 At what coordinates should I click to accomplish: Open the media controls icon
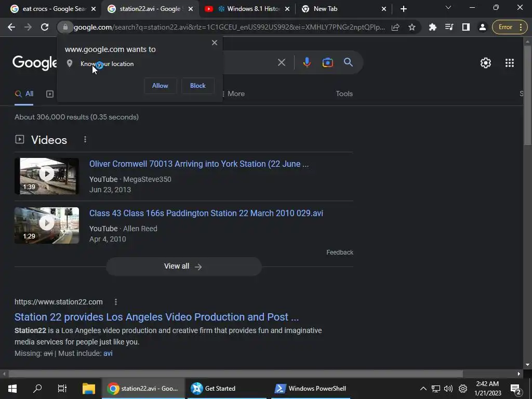click(449, 27)
